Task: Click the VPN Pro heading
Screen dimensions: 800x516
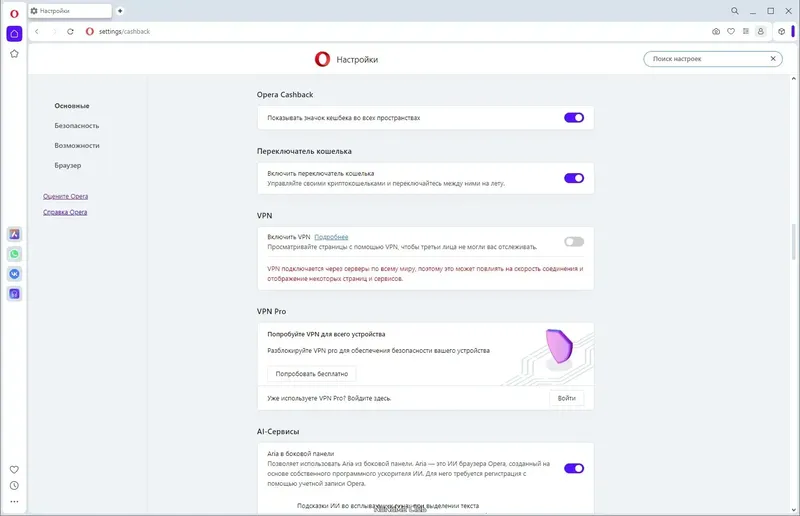Action: pyautogui.click(x=271, y=311)
